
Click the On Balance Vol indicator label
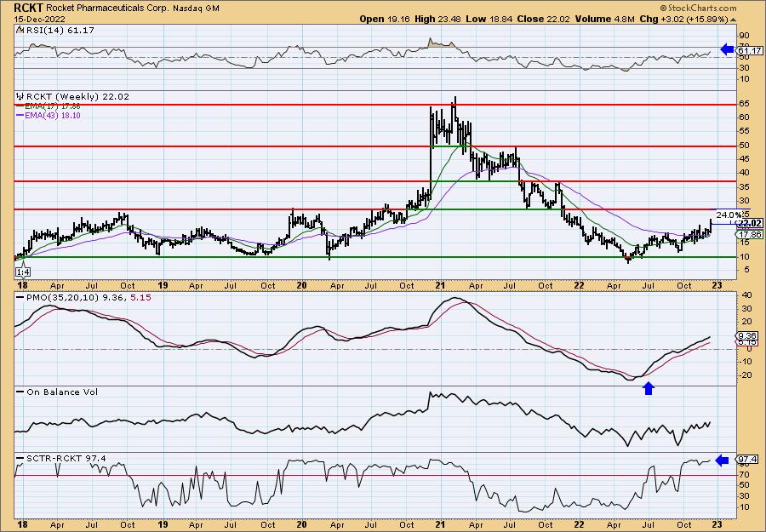(x=62, y=392)
